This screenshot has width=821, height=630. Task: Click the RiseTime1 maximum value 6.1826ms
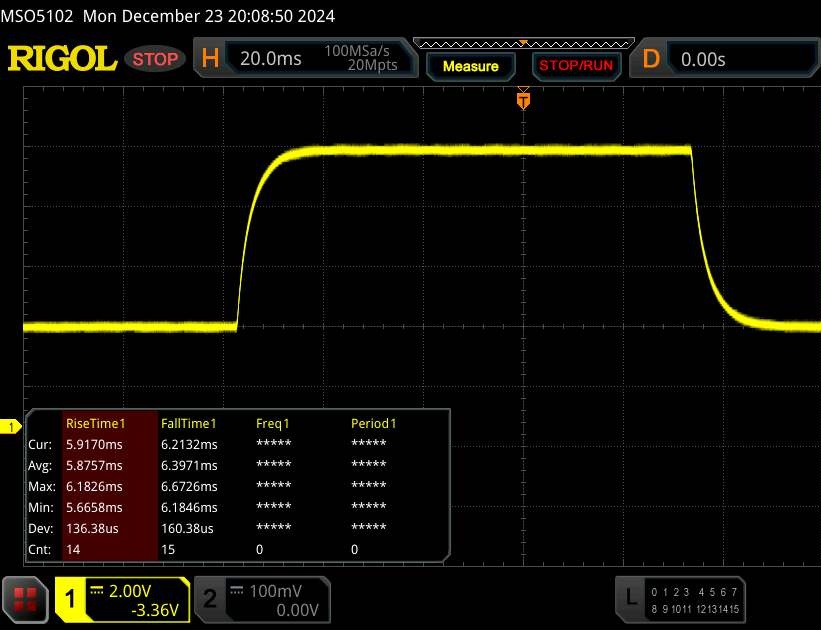click(94, 487)
